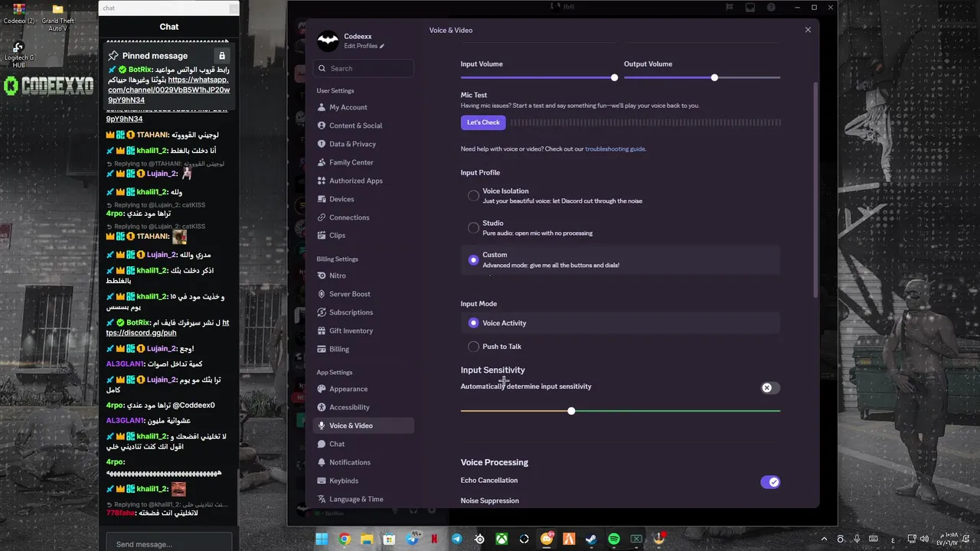Close the Voice & Video settings panel

point(808,30)
